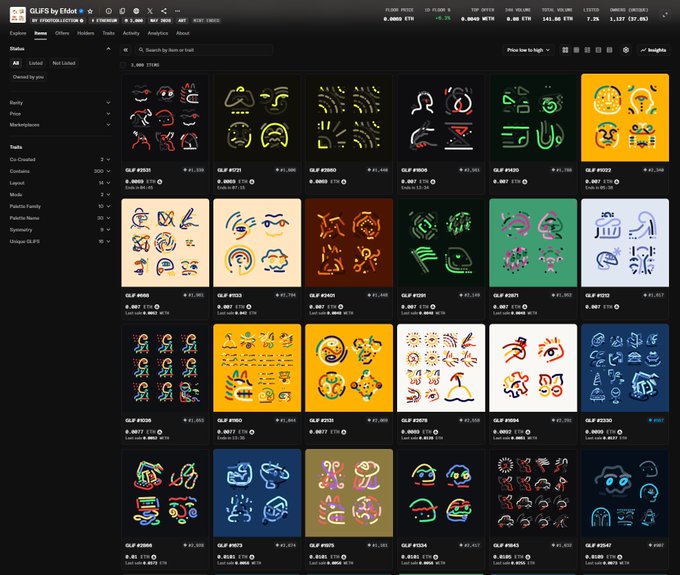Check the select-all checkbox beside 3,000 items
This screenshot has width=680, height=575.
[124, 65]
